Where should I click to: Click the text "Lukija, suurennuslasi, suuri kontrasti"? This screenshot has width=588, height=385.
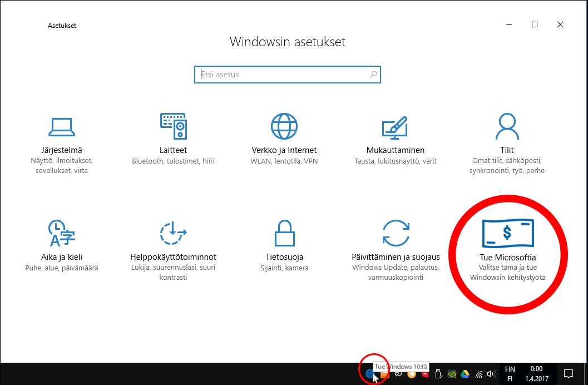click(173, 272)
